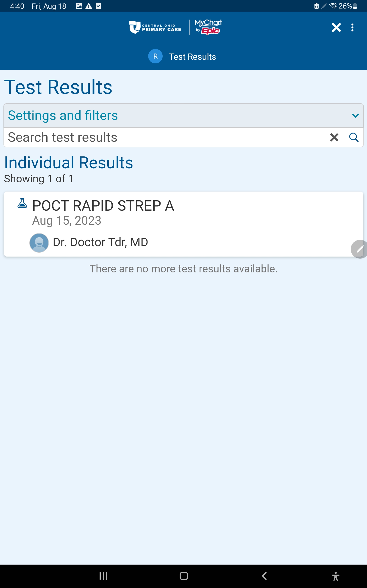Tap the lab flask icon for strep result
The image size is (367, 588).
[x=22, y=203]
